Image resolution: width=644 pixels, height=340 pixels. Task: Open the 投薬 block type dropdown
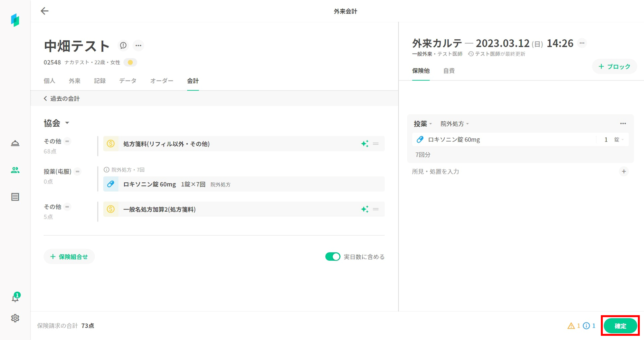(422, 124)
